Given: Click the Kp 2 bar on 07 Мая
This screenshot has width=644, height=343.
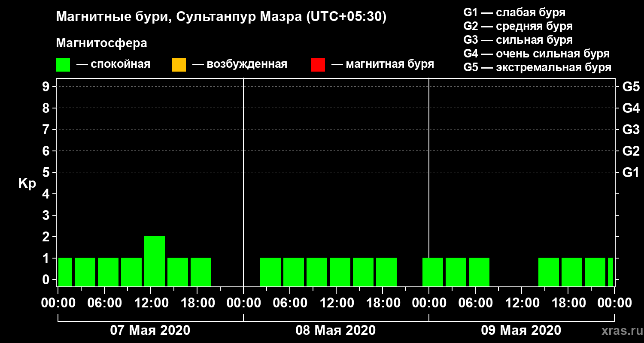Looking at the screenshot, I should click(155, 261).
